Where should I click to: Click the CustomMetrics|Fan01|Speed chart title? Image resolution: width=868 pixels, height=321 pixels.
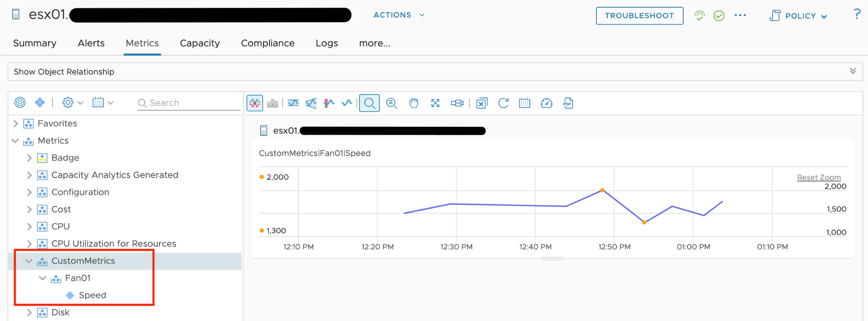[x=314, y=153]
